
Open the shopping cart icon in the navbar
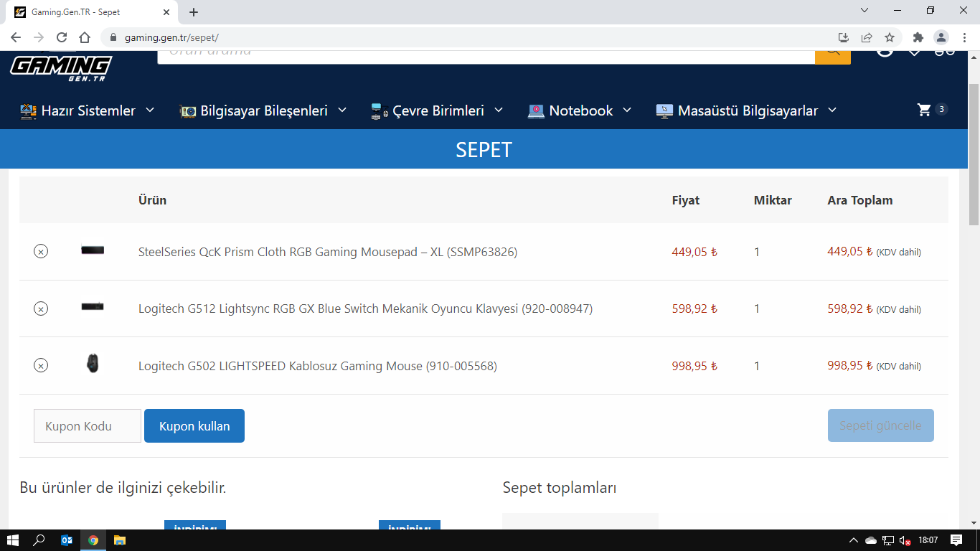(x=924, y=110)
